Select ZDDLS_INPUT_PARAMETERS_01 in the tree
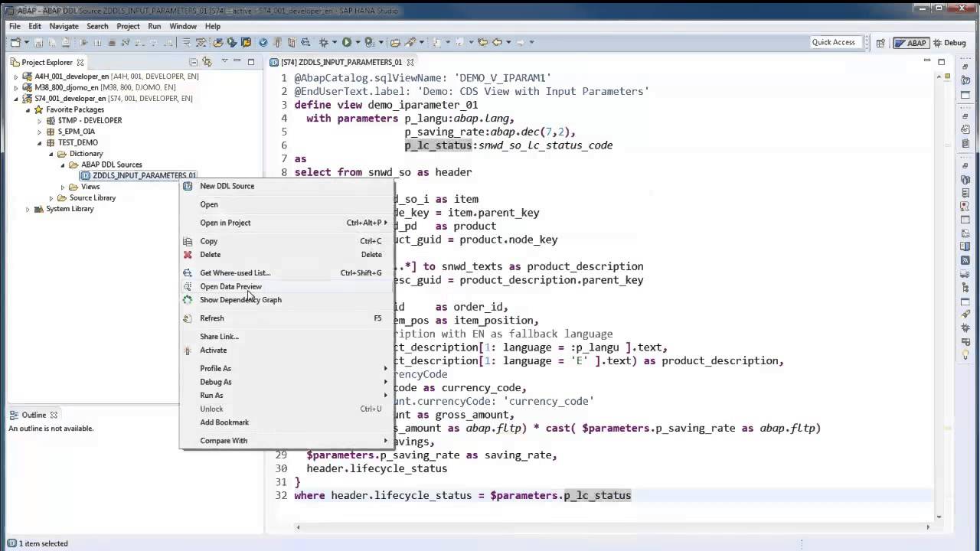Screen dimensions: 980x551 pyautogui.click(x=144, y=176)
